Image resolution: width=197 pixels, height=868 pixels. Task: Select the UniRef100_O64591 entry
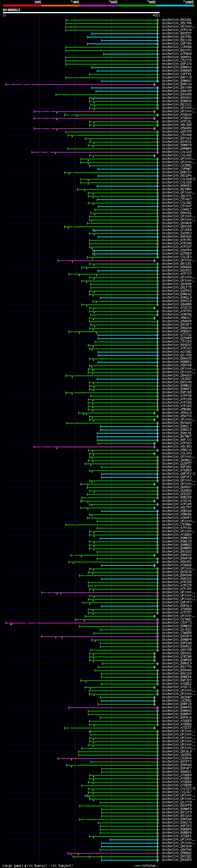[176, 755]
